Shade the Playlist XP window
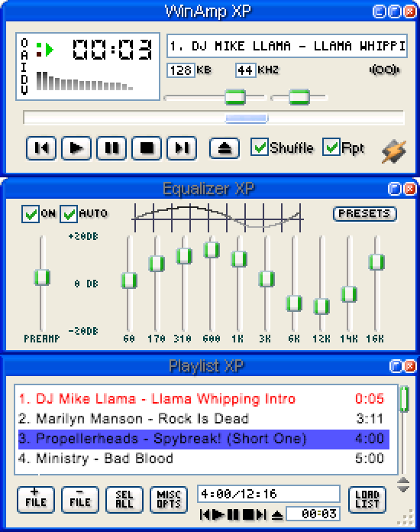420x532 pixels. pos(396,365)
